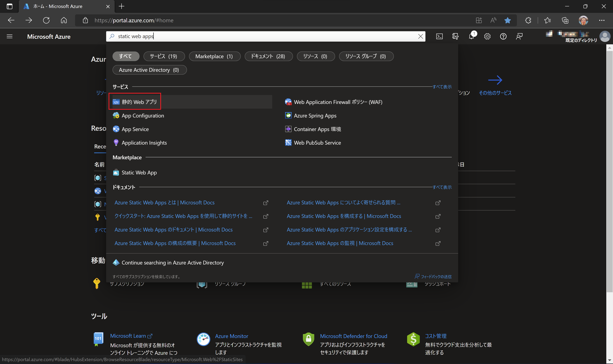The image size is (613, 364).
Task: Click the App Service icon
Action: coord(116,129)
